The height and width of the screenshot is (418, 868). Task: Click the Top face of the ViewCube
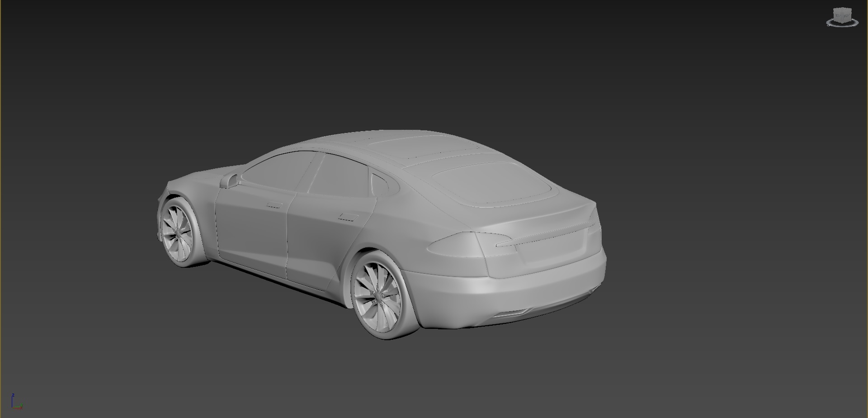pos(842,9)
